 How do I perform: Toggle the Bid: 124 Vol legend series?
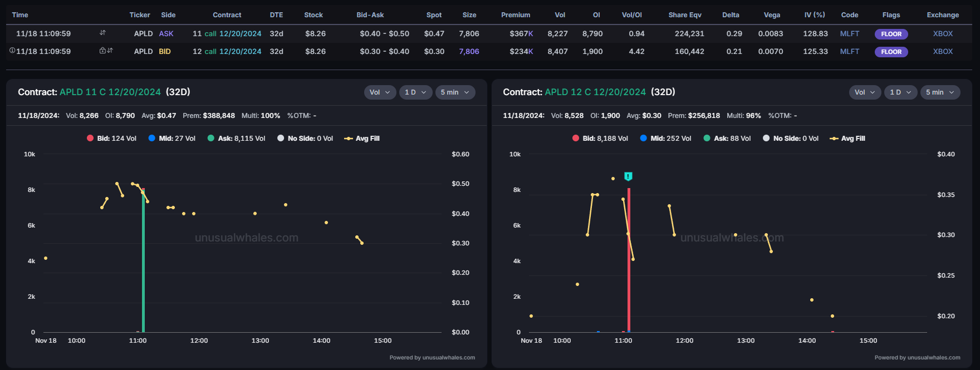(111, 139)
